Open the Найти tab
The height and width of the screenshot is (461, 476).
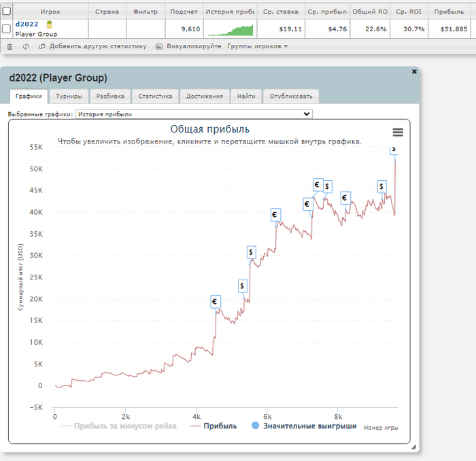(x=246, y=96)
